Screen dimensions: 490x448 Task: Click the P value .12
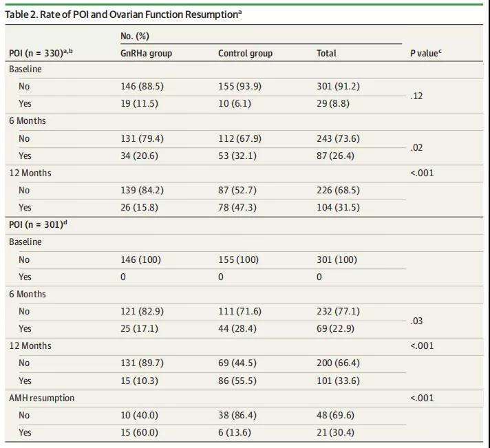[x=416, y=96]
